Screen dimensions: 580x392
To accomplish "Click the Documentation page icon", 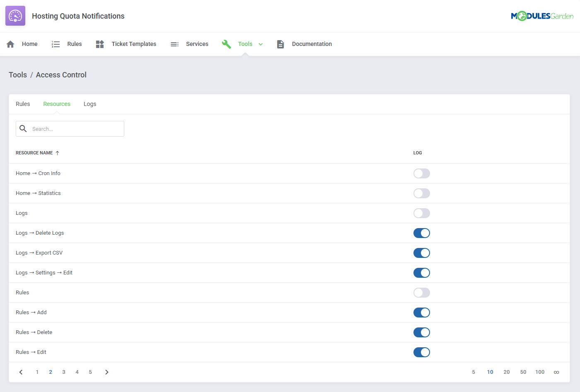I will pos(280,43).
